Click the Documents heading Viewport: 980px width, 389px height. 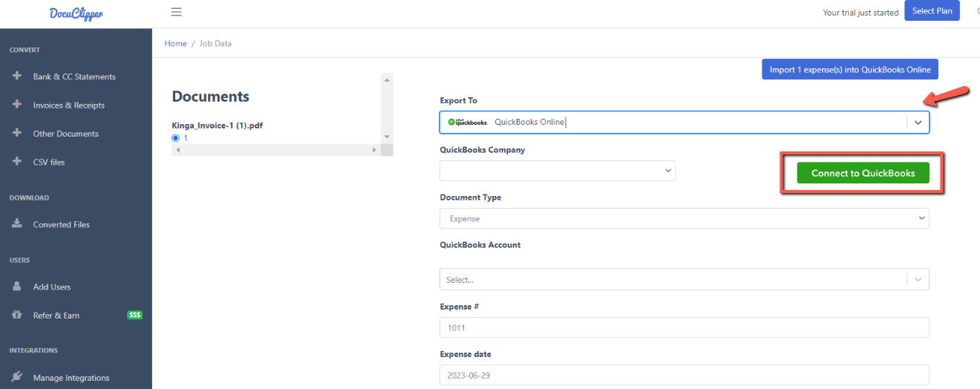211,97
